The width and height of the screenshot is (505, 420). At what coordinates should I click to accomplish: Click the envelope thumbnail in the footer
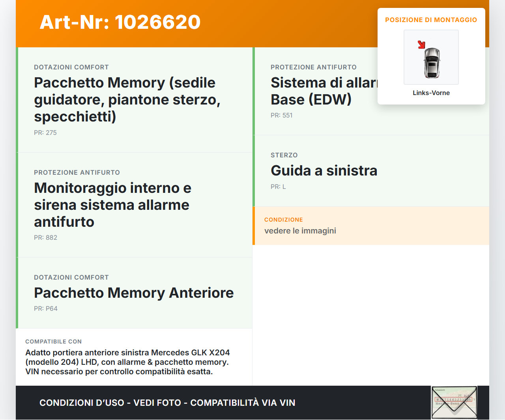(x=454, y=402)
